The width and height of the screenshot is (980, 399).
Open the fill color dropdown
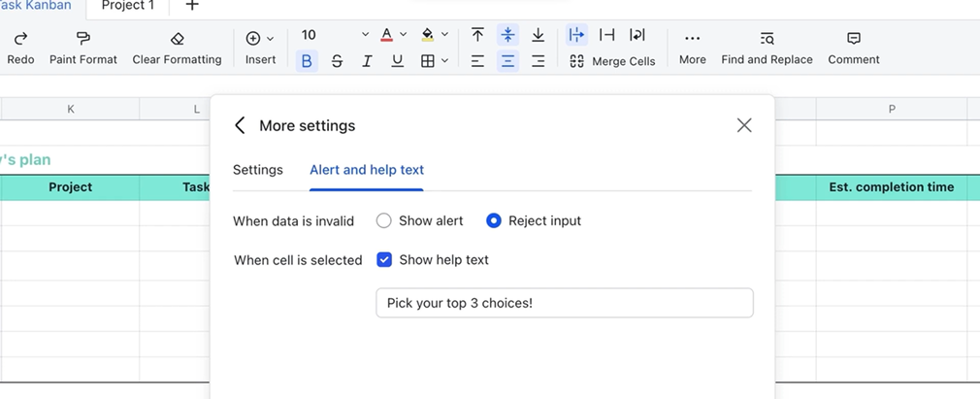[444, 35]
